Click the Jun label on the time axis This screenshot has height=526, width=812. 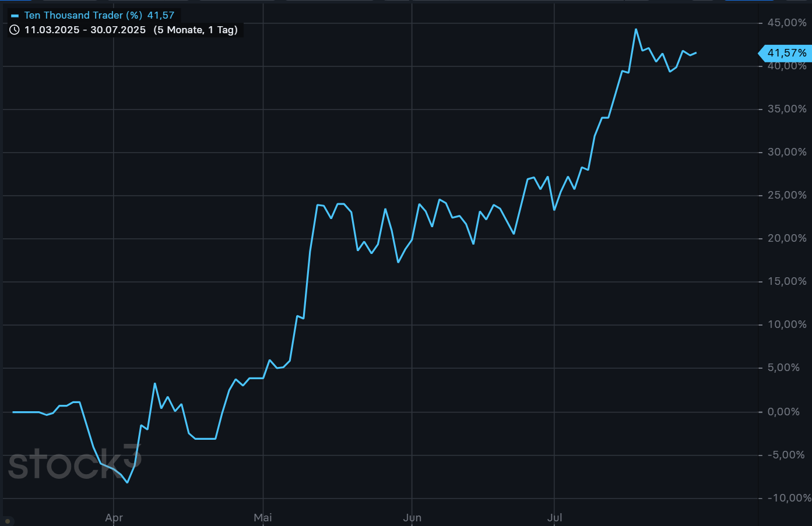click(412, 518)
